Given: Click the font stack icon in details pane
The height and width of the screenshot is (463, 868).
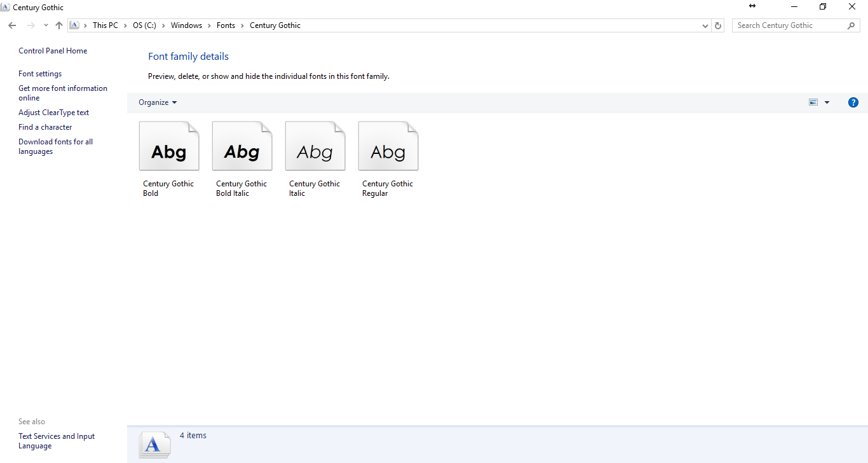Looking at the screenshot, I should (156, 445).
